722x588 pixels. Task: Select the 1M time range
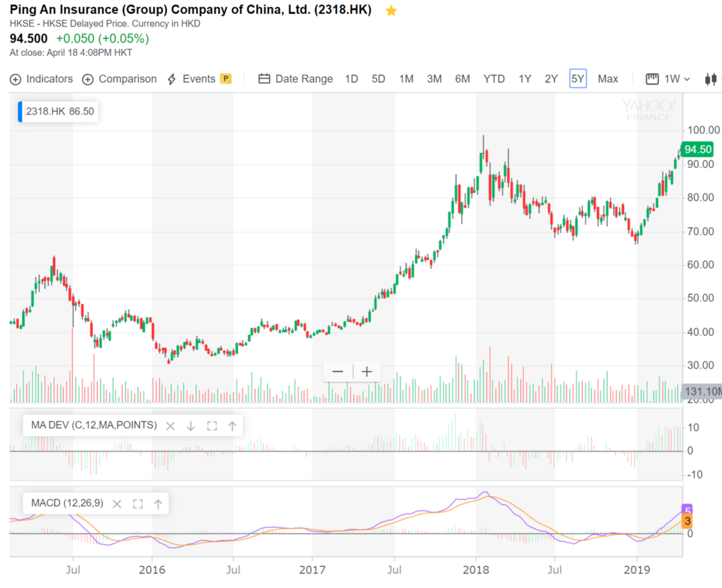click(x=406, y=79)
